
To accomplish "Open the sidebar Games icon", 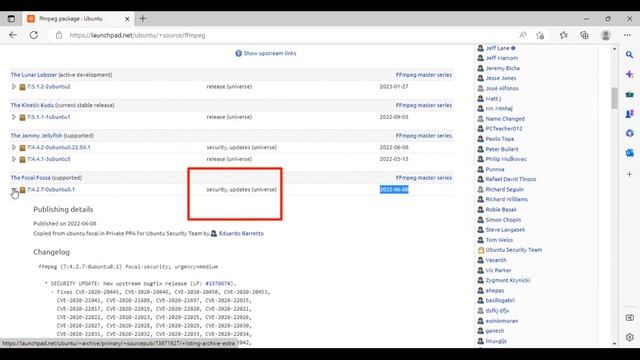I will click(x=629, y=114).
